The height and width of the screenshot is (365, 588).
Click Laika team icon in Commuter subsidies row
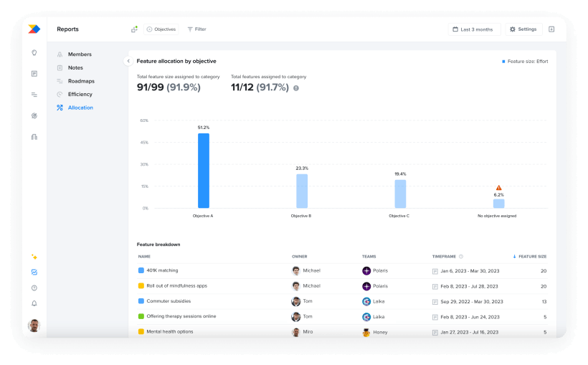pyautogui.click(x=366, y=301)
